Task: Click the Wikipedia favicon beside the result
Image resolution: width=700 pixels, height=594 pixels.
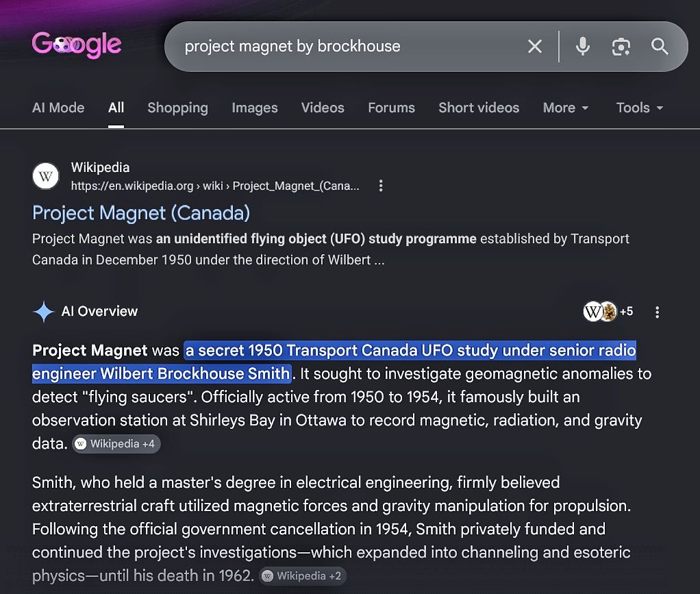Action: 45,176
